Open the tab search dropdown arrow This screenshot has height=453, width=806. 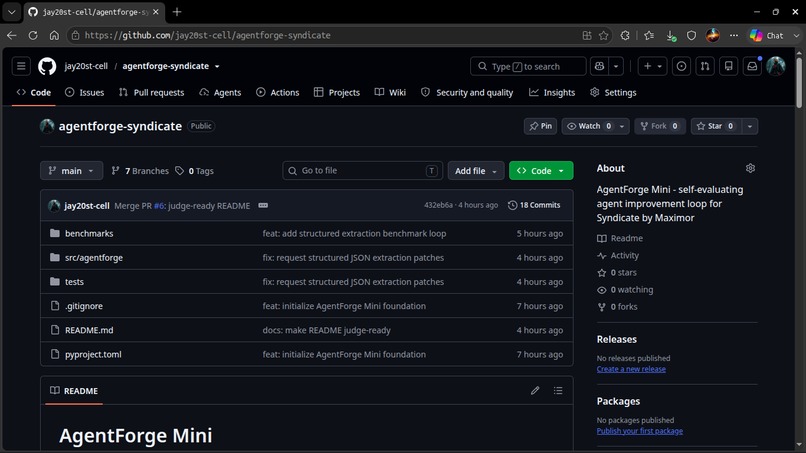click(x=11, y=12)
